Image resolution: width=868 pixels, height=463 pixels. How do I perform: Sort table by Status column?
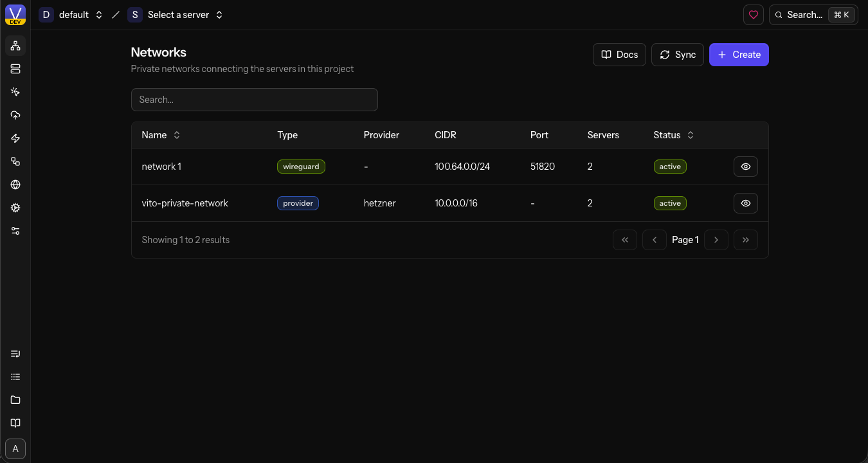tap(674, 135)
